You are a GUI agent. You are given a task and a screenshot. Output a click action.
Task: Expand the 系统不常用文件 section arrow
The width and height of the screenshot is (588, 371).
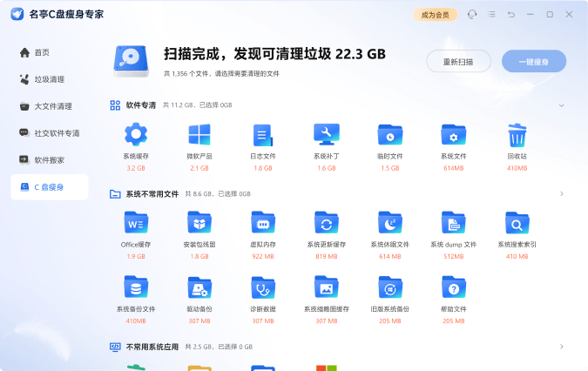pyautogui.click(x=562, y=193)
